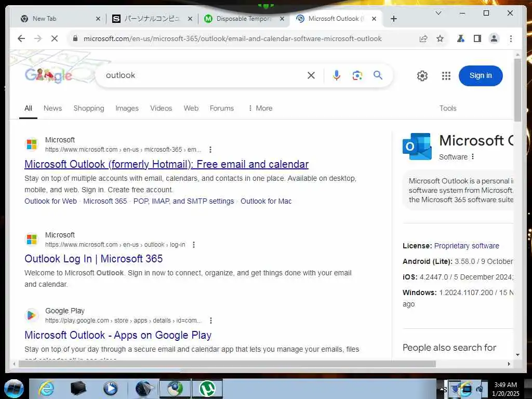
Task: Select the Shopping search filter
Action: 89,108
